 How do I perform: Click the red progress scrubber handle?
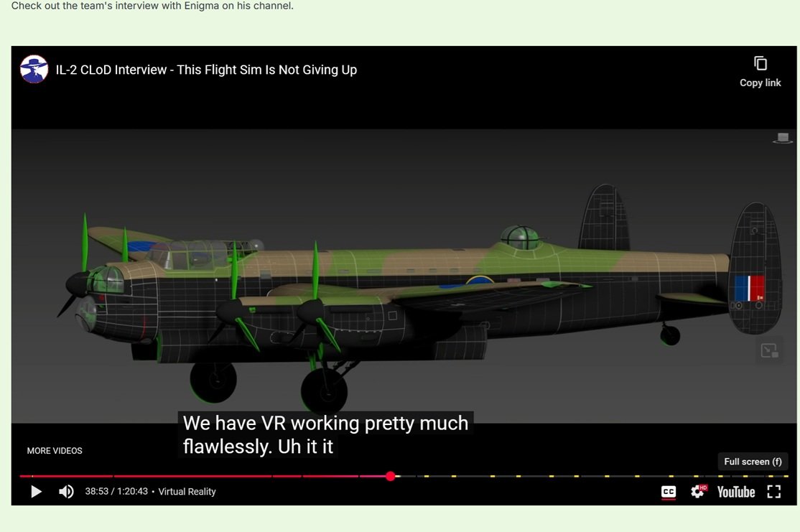391,477
